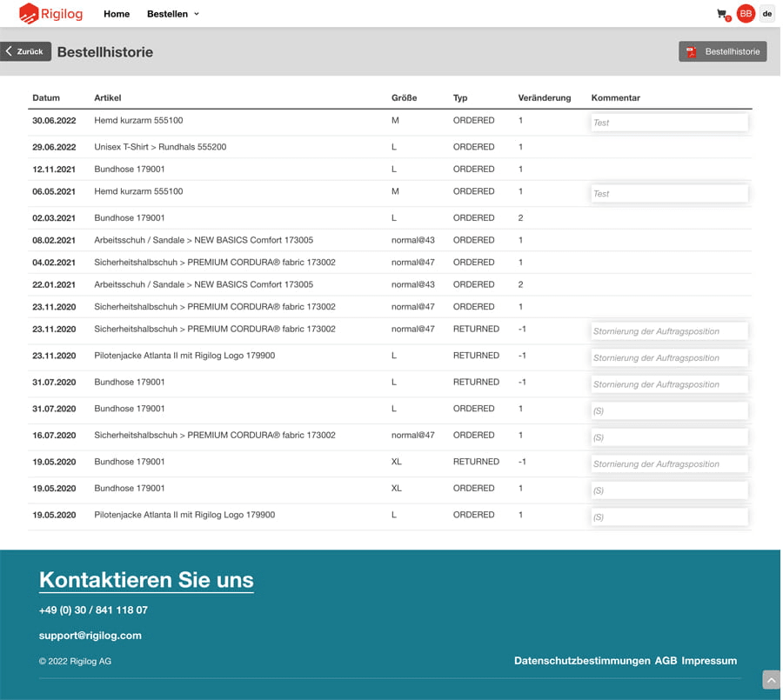The image size is (783, 700).
Task: Click the Rigilog logo icon
Action: click(x=29, y=14)
